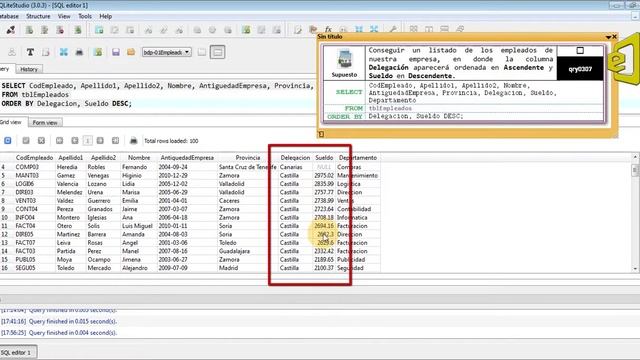Viewport: 640px width, 360px height.
Task: Click the qry0307 black label
Action: pos(580,69)
